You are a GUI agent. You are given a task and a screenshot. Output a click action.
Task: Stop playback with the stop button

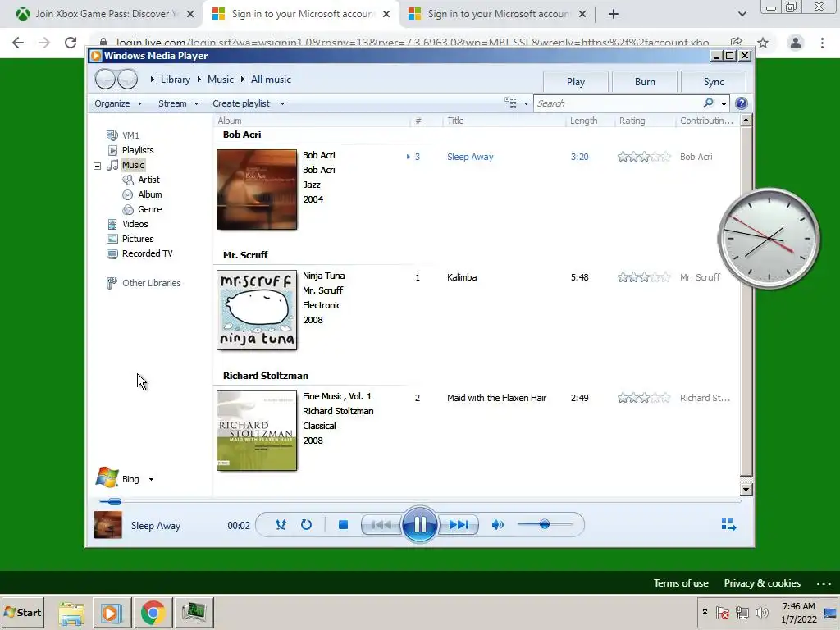[344, 525]
